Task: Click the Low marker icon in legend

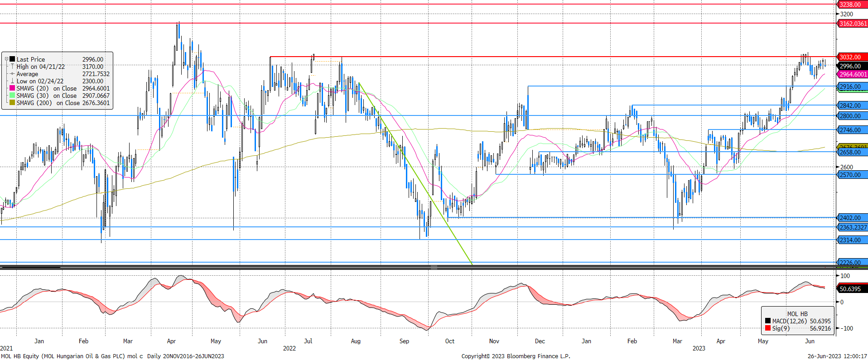Action: coord(12,81)
